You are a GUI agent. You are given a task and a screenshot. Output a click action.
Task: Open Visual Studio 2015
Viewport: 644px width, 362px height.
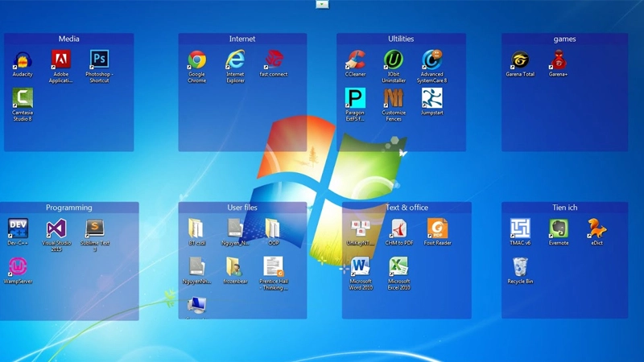[56, 228]
